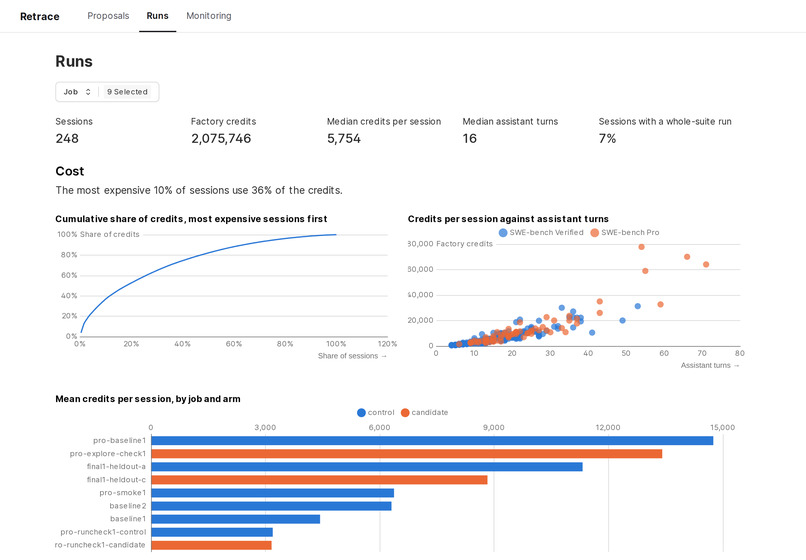Click the pro-smoke1 row label
Viewport: 806px width, 560px height.
pyautogui.click(x=123, y=493)
